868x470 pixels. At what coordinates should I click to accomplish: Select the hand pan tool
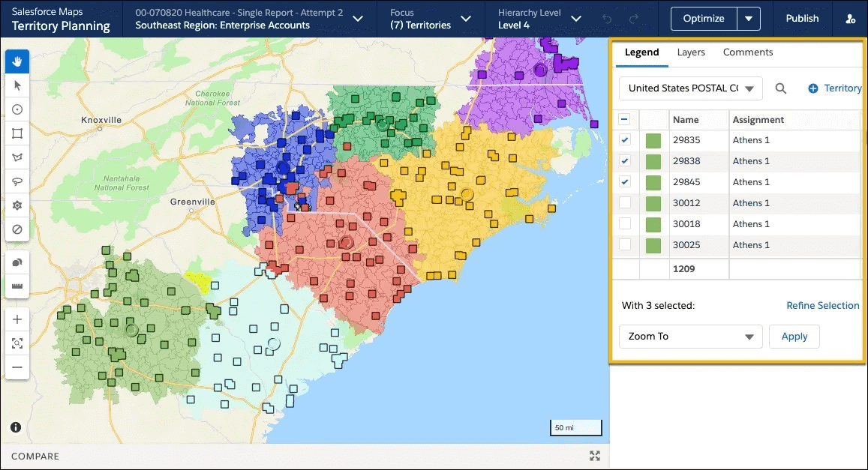17,61
